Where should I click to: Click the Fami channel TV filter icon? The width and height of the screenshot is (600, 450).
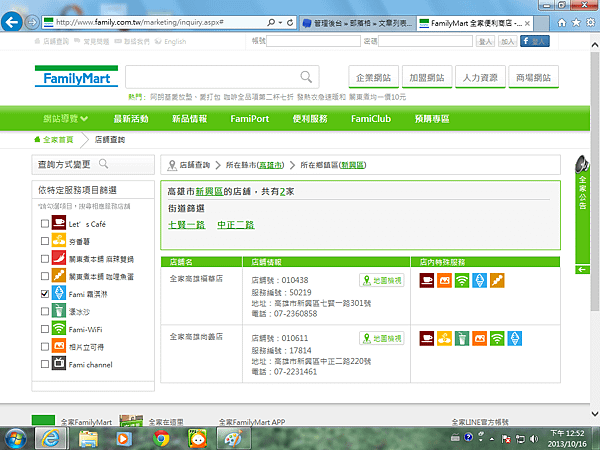pyautogui.click(x=59, y=364)
